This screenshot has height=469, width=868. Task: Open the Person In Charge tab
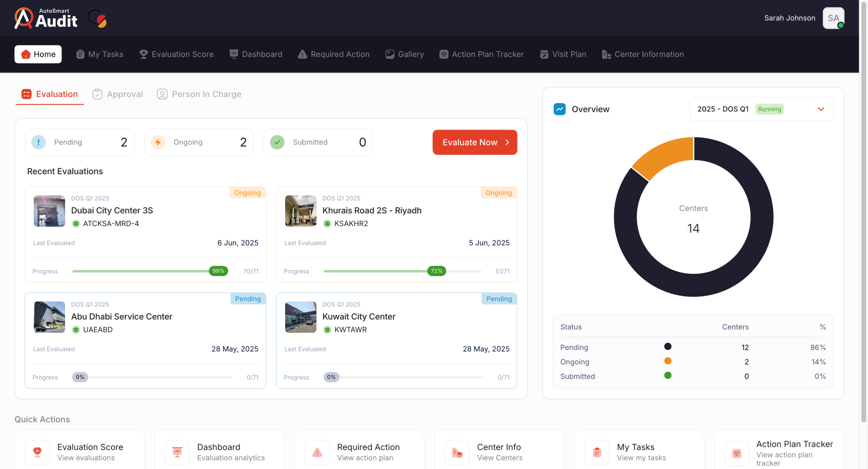(x=199, y=94)
